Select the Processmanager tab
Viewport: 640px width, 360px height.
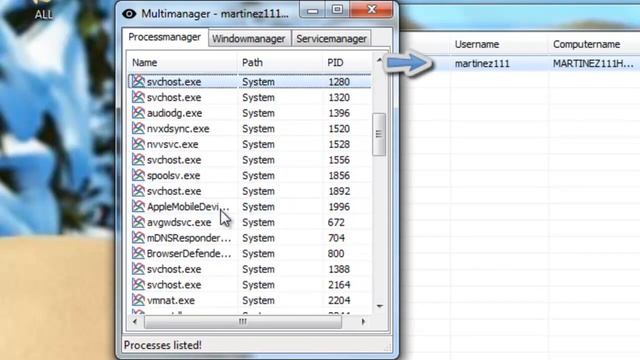click(164, 38)
